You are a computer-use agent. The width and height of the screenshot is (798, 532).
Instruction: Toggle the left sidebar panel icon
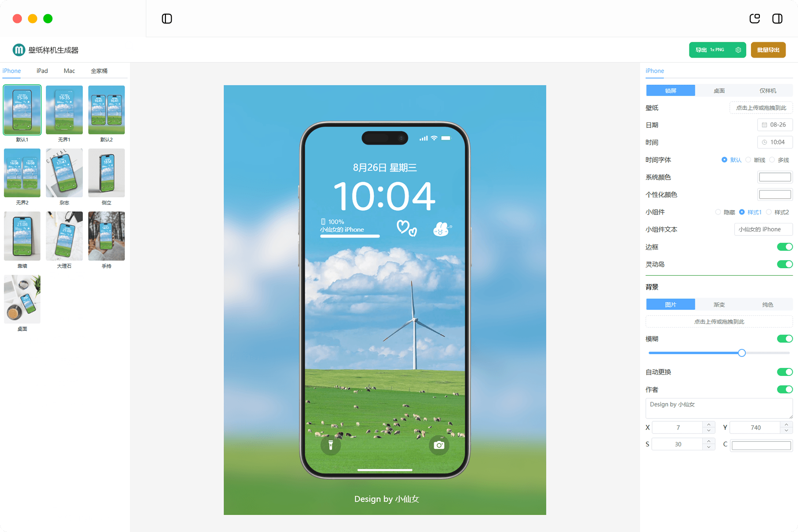(x=167, y=19)
